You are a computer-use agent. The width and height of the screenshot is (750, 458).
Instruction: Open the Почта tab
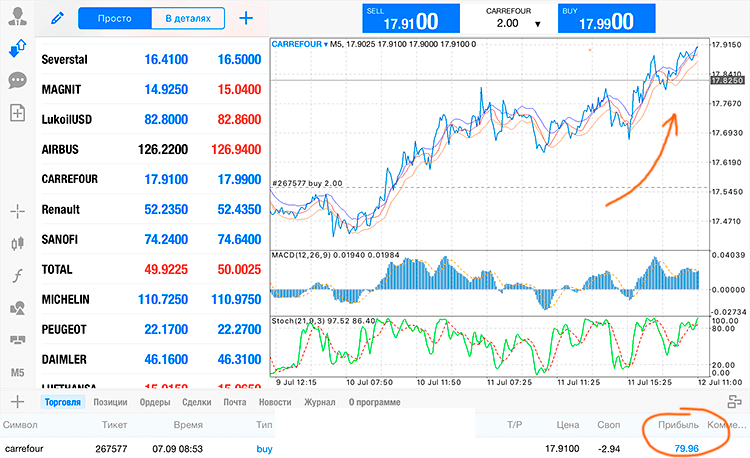(x=235, y=402)
